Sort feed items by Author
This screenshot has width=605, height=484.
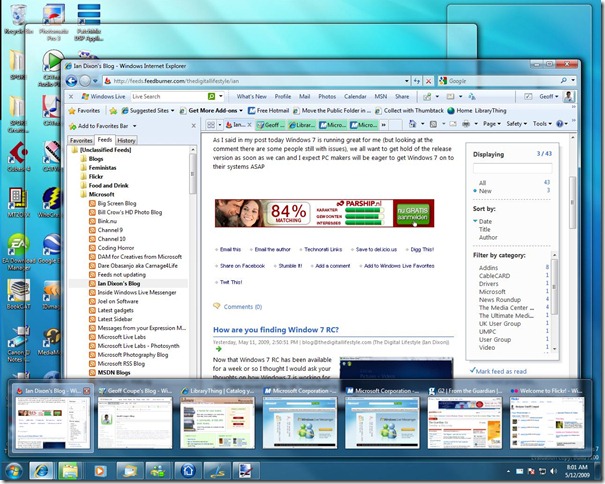pyautogui.click(x=487, y=238)
